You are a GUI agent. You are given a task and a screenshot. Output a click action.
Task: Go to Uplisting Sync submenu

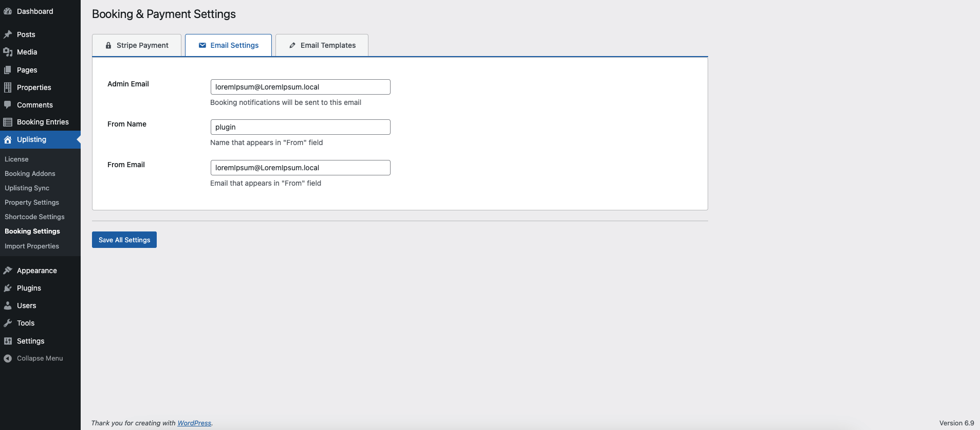pos(27,188)
